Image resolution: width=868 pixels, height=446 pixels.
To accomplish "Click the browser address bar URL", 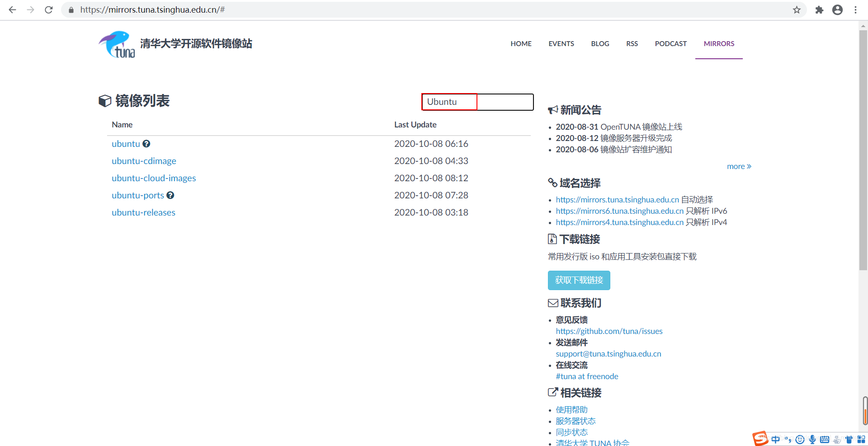I will [x=153, y=9].
